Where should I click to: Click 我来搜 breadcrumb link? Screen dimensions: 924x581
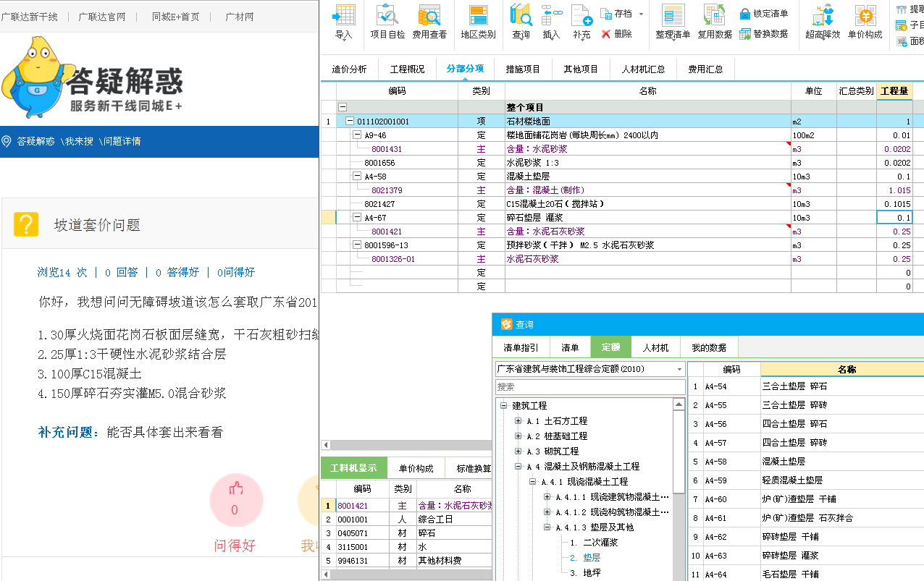tap(80, 141)
